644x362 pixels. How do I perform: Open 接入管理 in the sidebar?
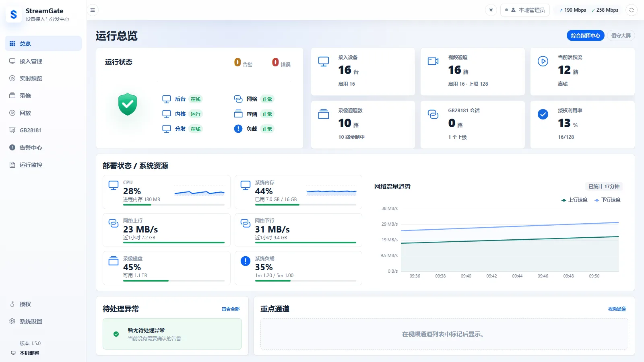[x=43, y=61]
